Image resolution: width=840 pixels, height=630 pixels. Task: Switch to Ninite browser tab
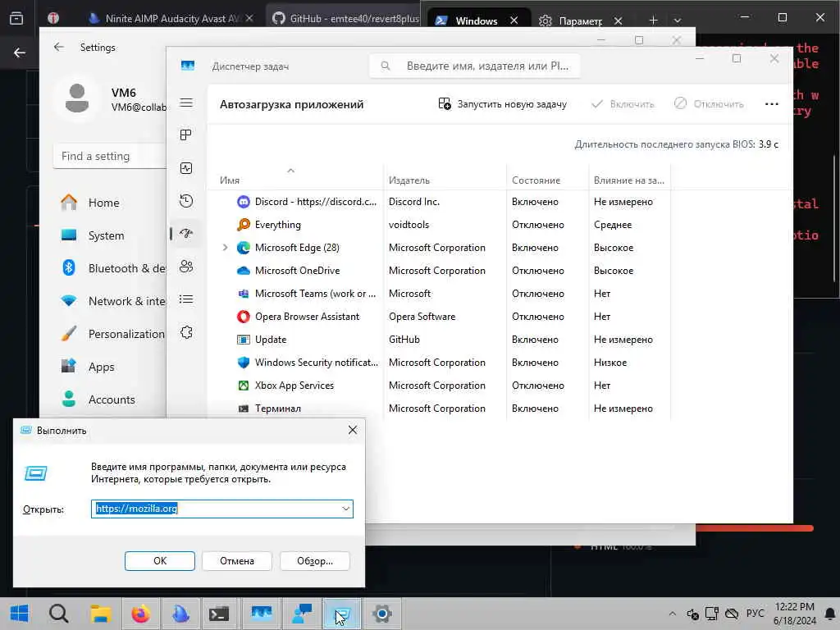172,19
